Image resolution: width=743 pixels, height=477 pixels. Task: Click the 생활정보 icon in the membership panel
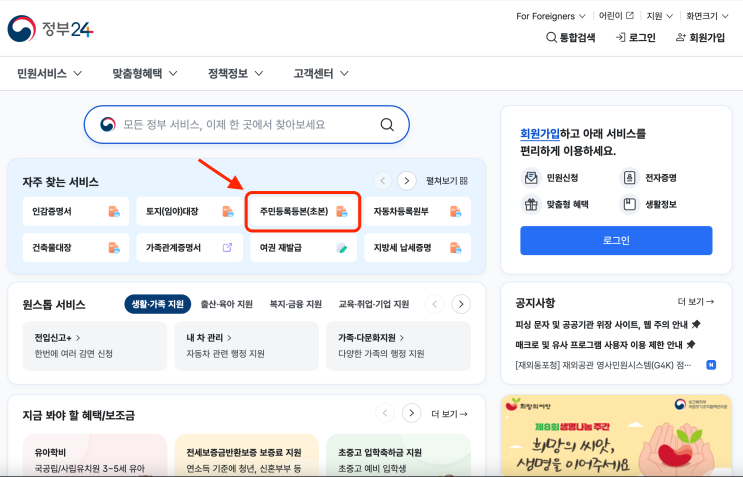click(x=629, y=205)
